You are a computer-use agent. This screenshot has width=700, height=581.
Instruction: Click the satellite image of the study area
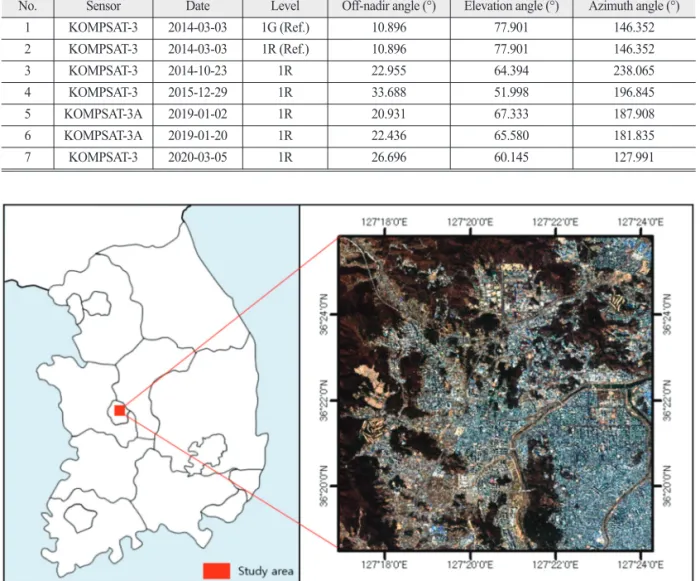pyautogui.click(x=496, y=393)
